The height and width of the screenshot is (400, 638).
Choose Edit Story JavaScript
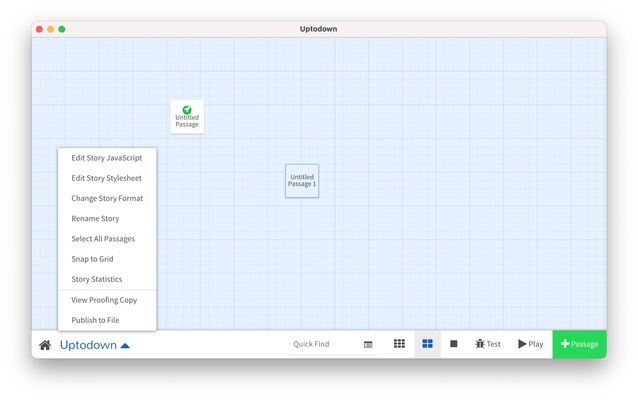coord(107,158)
